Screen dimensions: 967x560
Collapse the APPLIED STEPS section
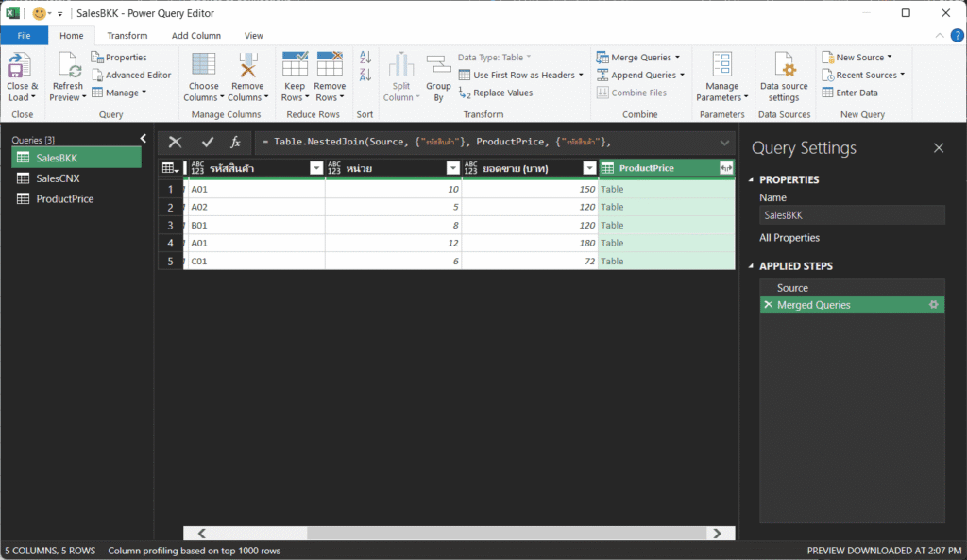tap(751, 265)
